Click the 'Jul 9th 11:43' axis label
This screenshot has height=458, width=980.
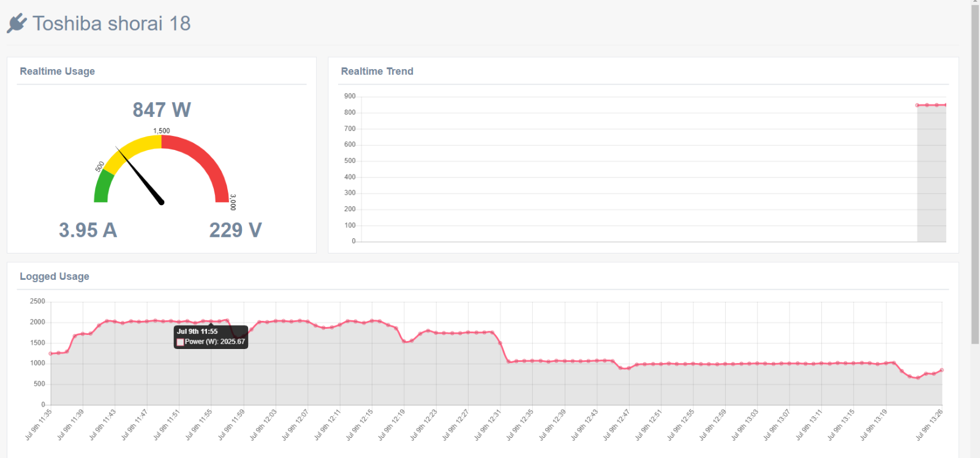pyautogui.click(x=102, y=424)
